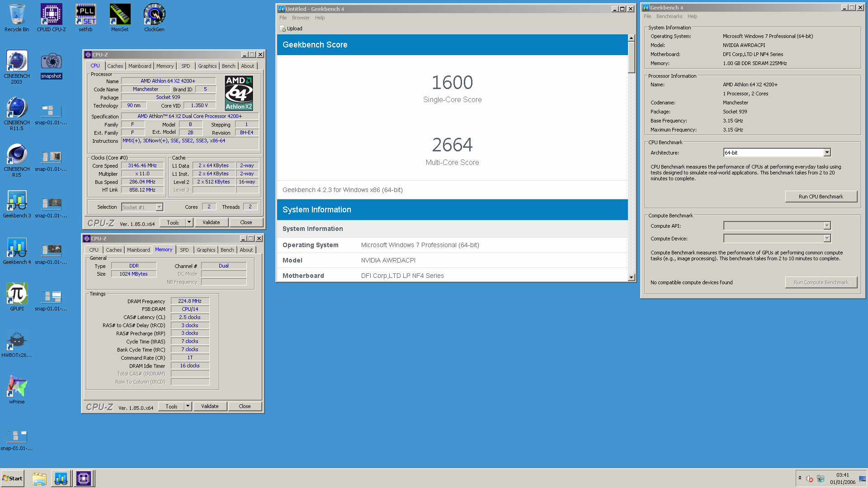
Task: Launch wPrime desktop icon
Action: pyautogui.click(x=17, y=390)
